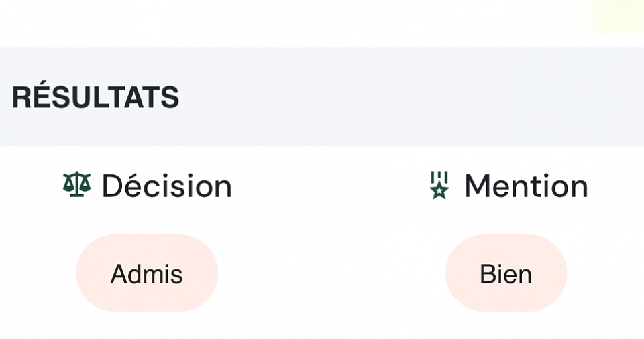Viewport: 644px width, 339px height.
Task: Select the Bien mention pill
Action: tap(506, 273)
